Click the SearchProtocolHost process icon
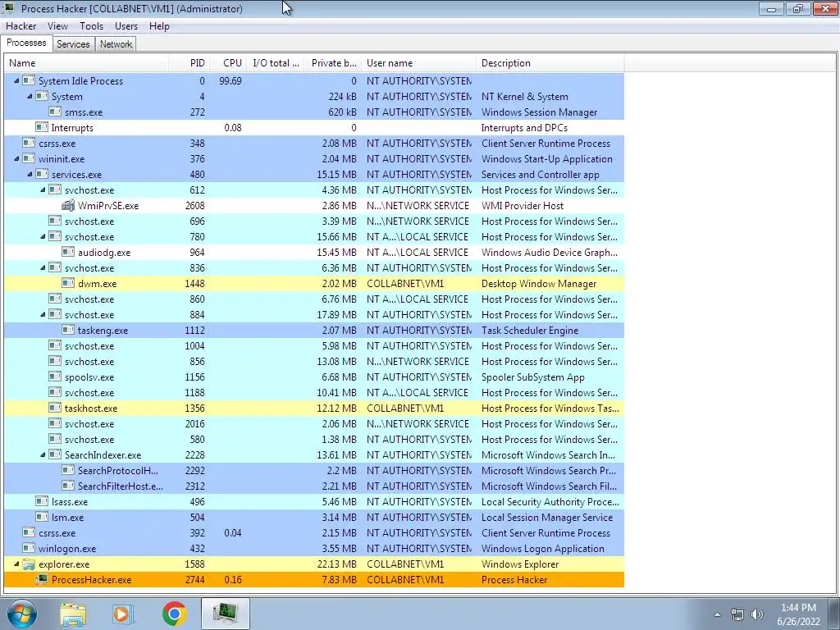840x630 pixels. 68,470
